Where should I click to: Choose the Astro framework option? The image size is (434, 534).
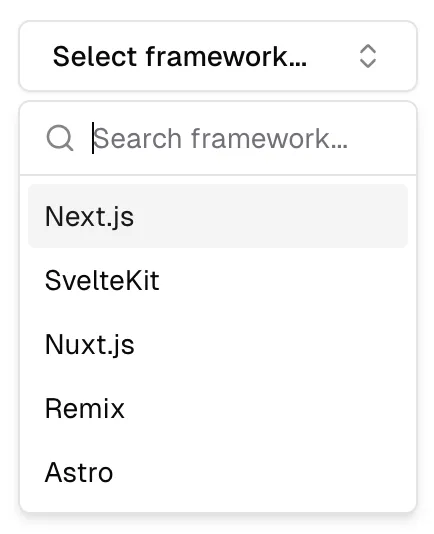click(x=218, y=472)
